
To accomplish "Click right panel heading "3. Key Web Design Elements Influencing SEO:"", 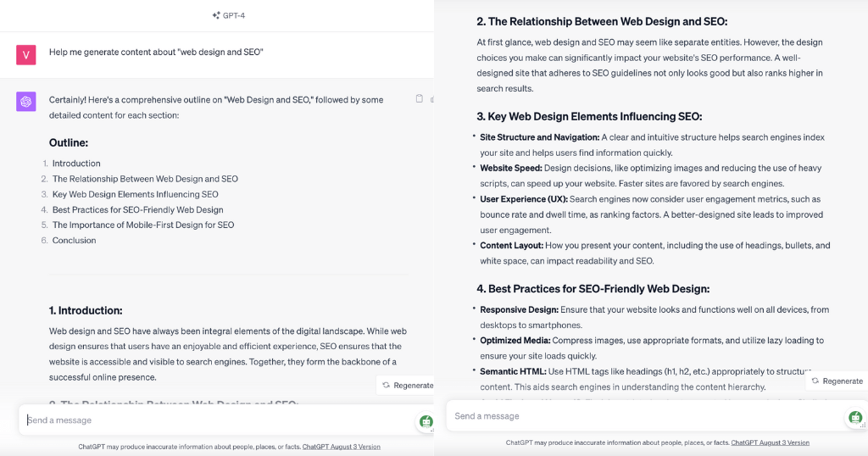I will coord(590,116).
